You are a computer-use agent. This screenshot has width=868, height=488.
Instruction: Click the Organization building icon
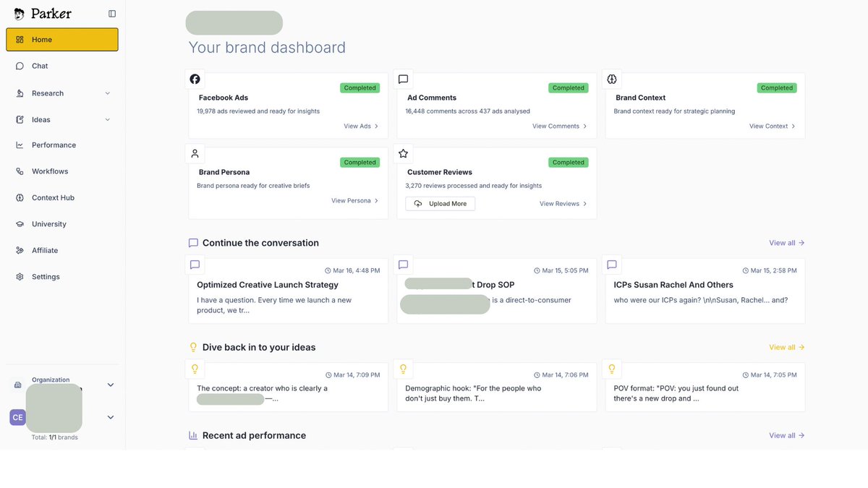click(x=18, y=385)
